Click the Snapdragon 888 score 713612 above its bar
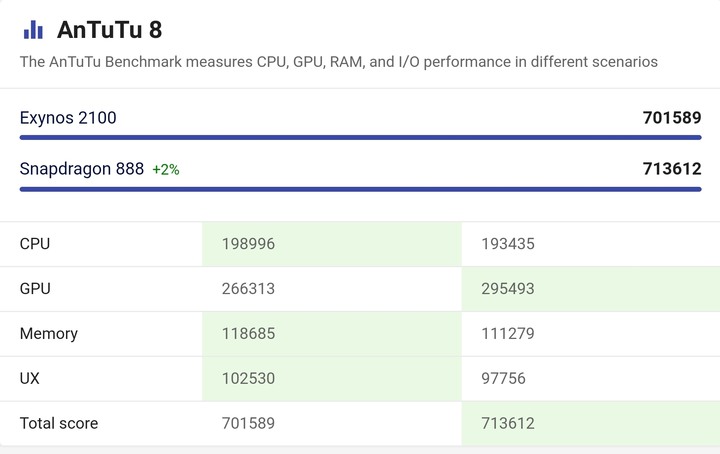 tap(672, 169)
